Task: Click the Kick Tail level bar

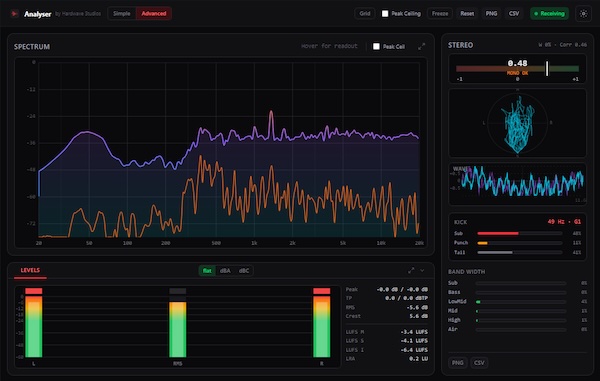Action: 520,252
